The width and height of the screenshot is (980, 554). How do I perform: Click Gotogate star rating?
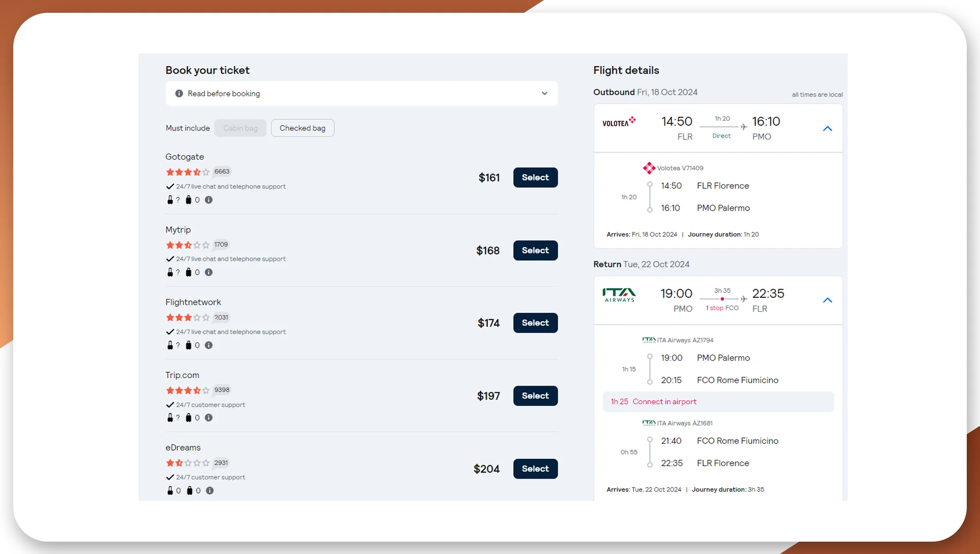tap(188, 172)
